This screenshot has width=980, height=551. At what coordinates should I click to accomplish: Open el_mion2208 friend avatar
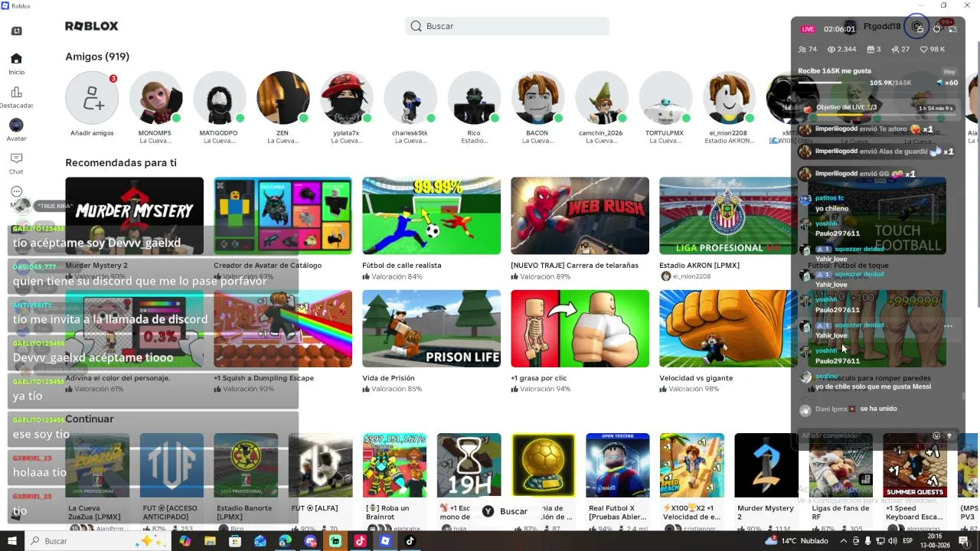(x=728, y=98)
